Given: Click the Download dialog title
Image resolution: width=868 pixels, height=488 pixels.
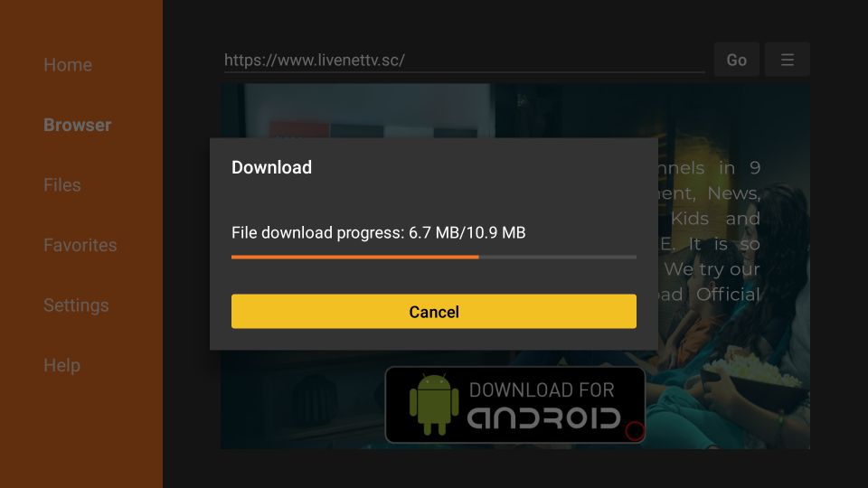Looking at the screenshot, I should (x=272, y=167).
